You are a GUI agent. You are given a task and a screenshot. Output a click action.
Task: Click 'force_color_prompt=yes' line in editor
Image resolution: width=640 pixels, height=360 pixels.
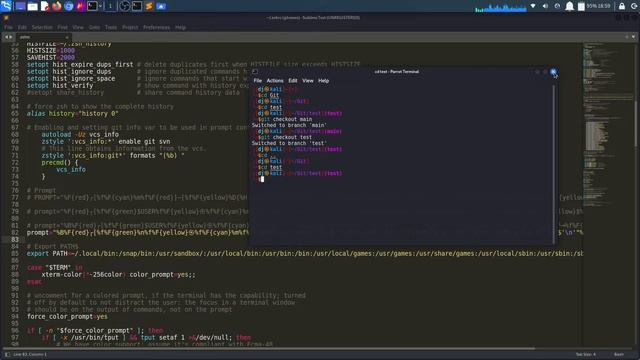pos(67,316)
